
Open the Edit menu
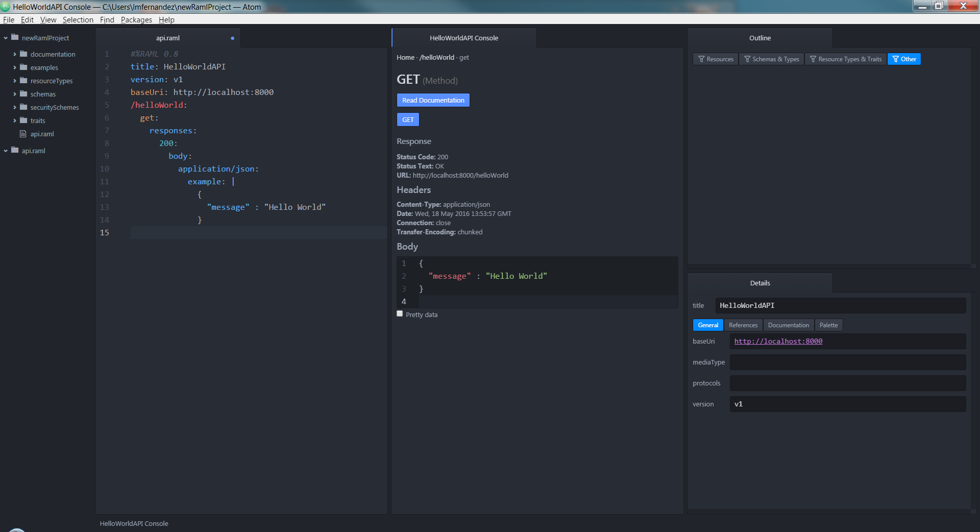(27, 19)
